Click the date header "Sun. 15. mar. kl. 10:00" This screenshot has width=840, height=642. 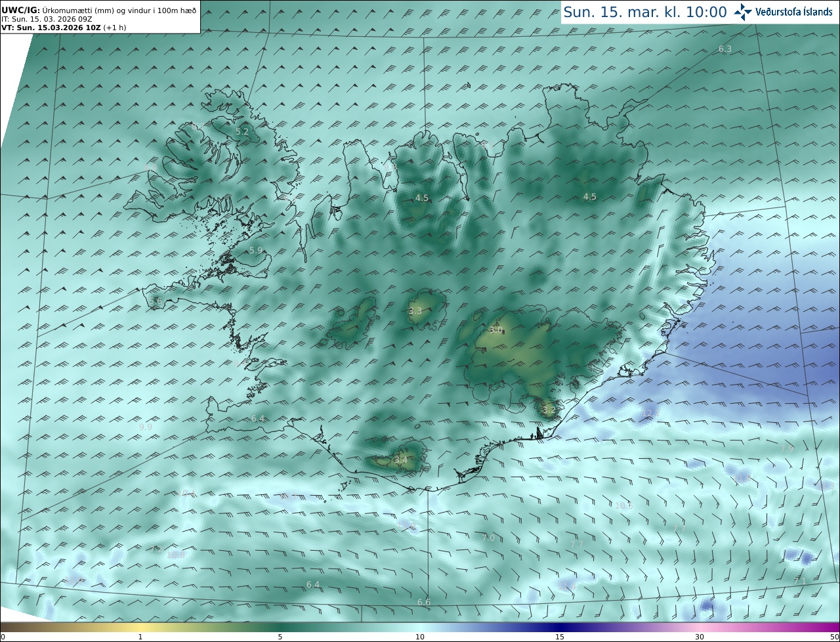645,12
